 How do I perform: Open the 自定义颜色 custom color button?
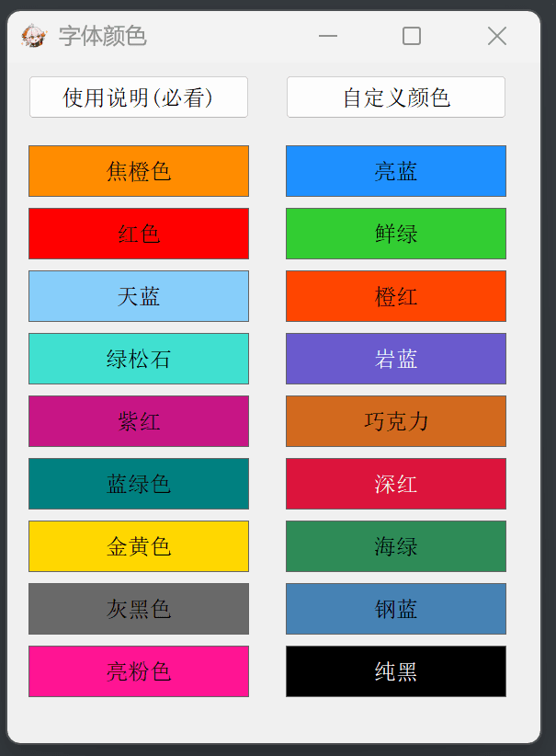(396, 97)
